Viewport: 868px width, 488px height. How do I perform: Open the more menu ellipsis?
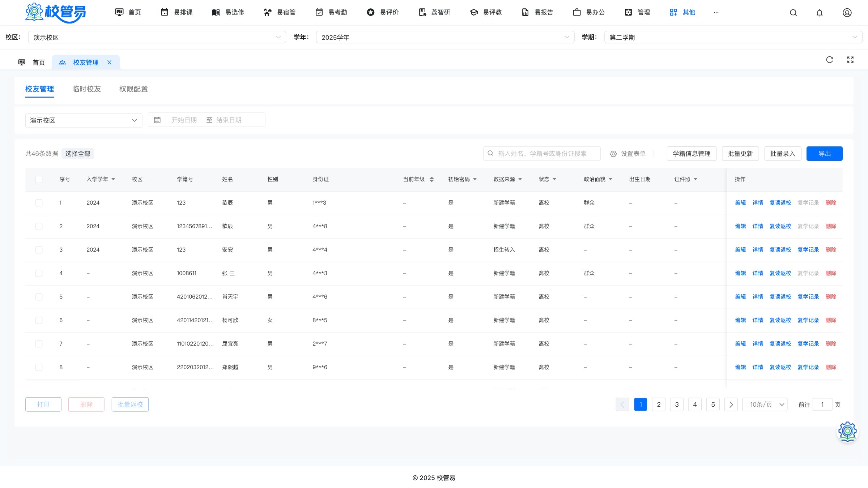[x=716, y=12]
